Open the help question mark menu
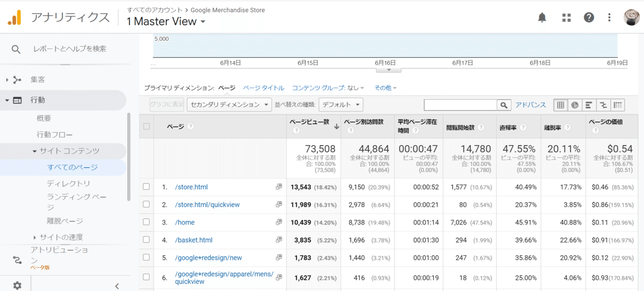 589,18
